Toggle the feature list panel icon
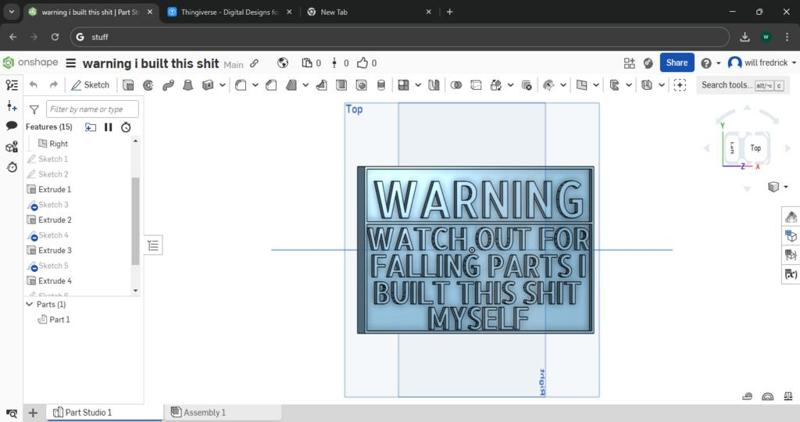800x422 pixels. pos(12,86)
